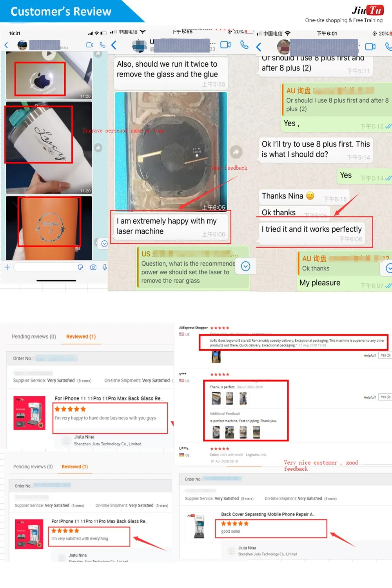Select Reviewed (1) tab above 'very satisfied' review

(x=74, y=466)
